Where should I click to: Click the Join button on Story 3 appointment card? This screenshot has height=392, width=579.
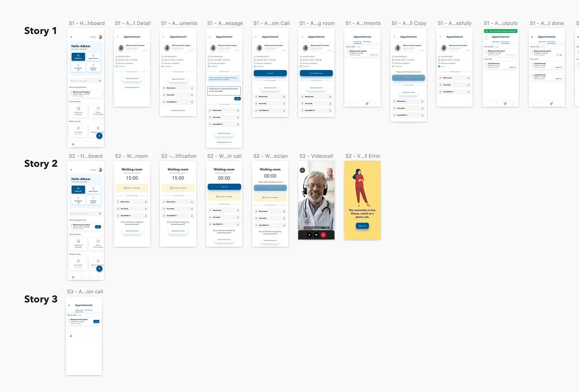click(x=96, y=321)
